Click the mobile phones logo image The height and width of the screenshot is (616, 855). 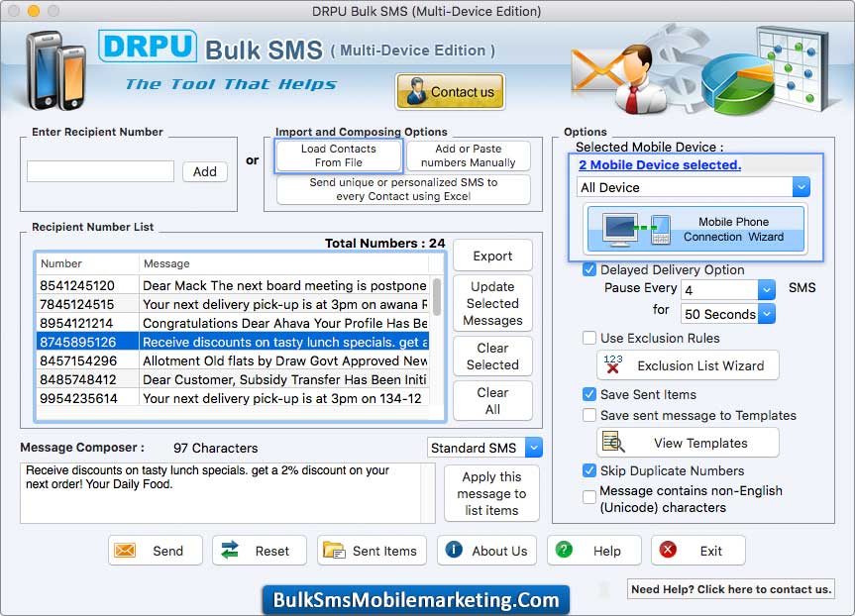pyautogui.click(x=55, y=69)
